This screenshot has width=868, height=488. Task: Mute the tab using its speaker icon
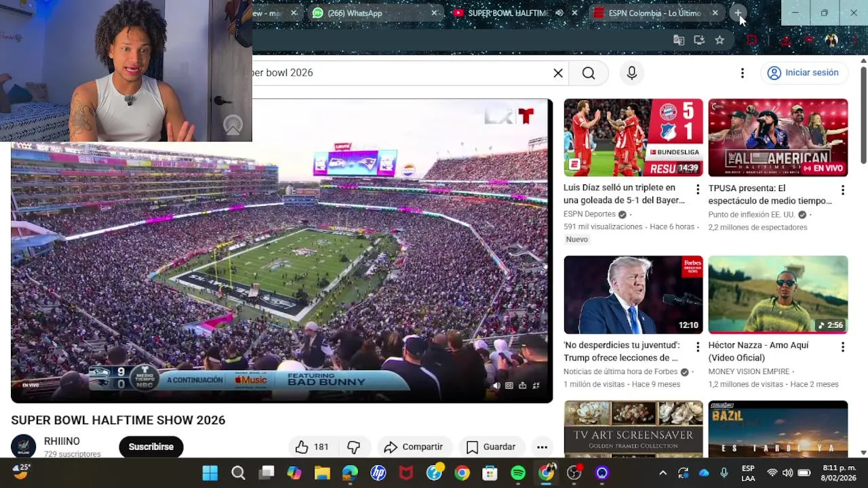click(559, 13)
